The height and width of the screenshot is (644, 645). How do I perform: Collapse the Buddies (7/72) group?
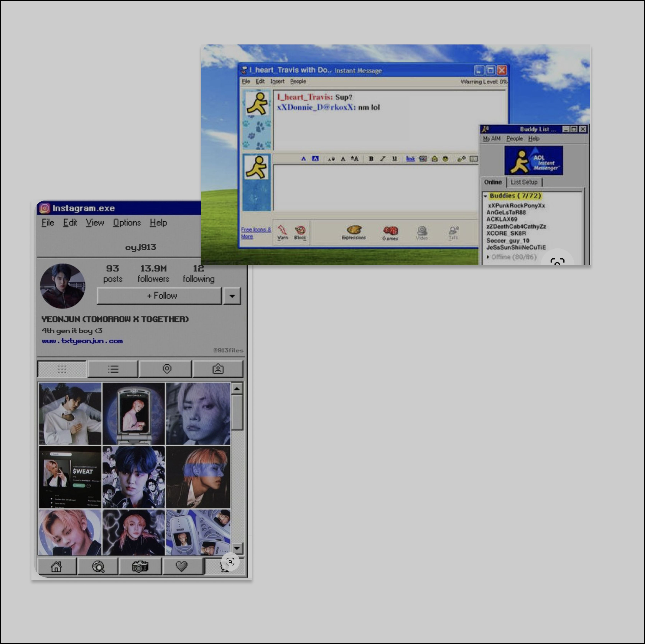(x=485, y=196)
